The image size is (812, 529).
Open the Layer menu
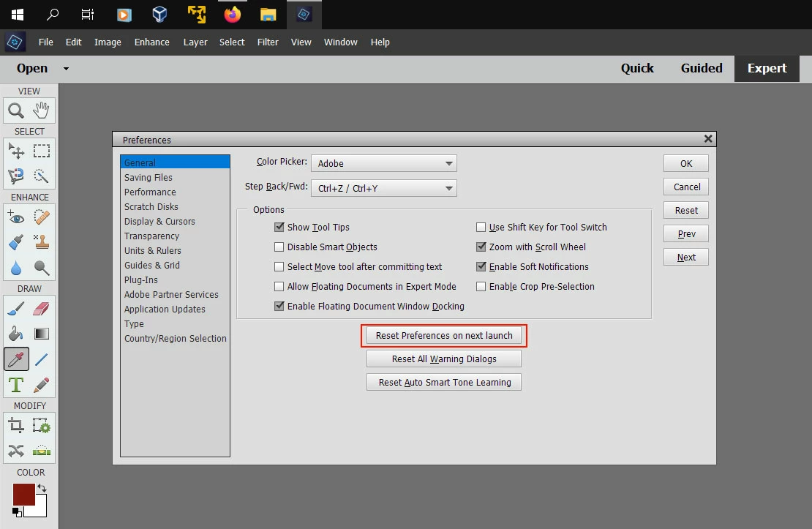pyautogui.click(x=195, y=42)
